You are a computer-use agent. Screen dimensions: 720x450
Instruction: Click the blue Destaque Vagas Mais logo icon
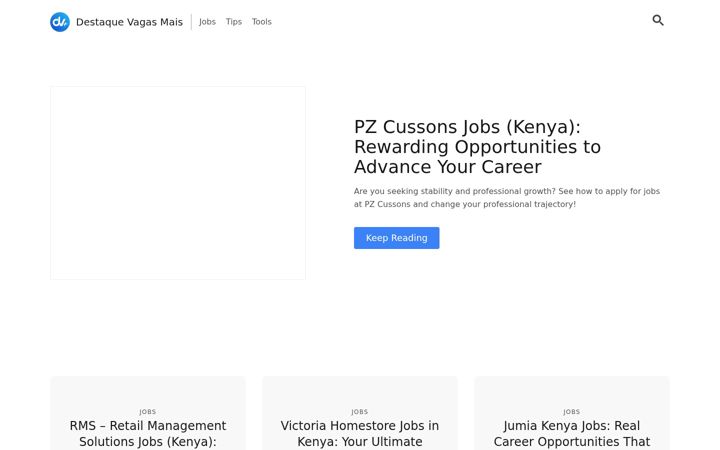point(60,22)
